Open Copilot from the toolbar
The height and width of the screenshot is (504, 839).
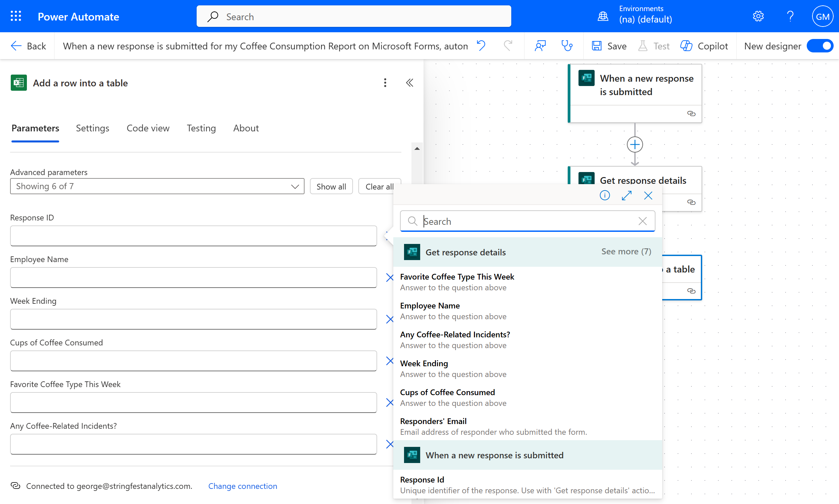click(704, 46)
